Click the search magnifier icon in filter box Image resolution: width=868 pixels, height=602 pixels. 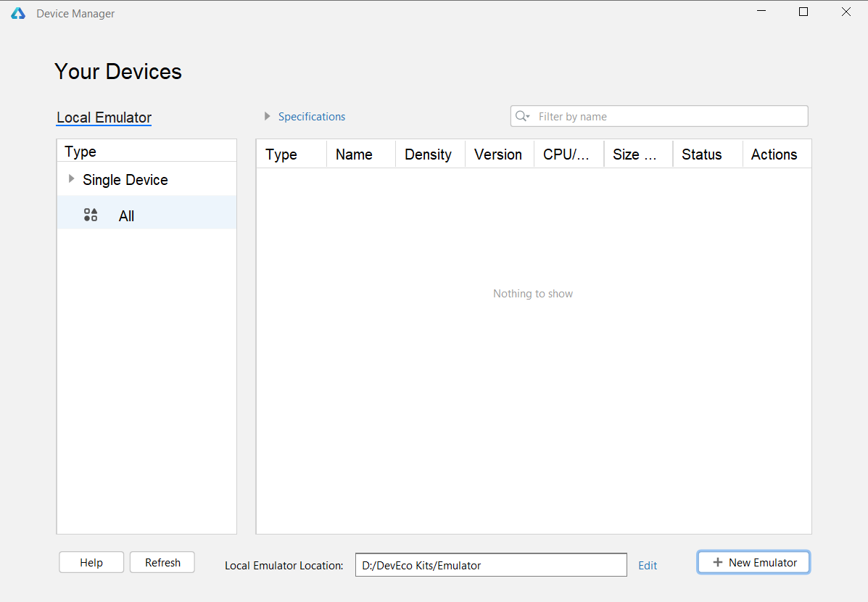tap(522, 116)
